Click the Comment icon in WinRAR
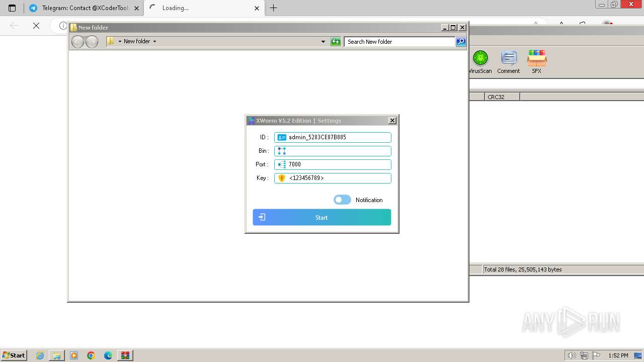644x362 pixels. pyautogui.click(x=509, y=62)
